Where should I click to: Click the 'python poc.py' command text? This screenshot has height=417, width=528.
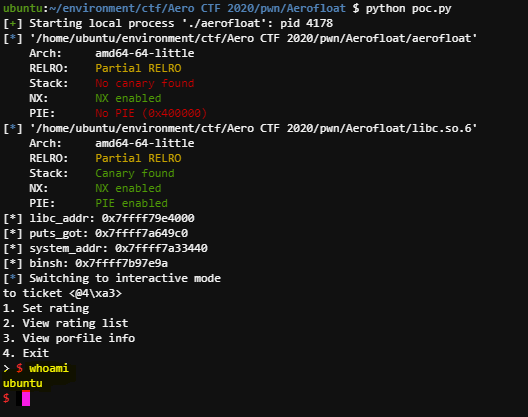(x=408, y=8)
